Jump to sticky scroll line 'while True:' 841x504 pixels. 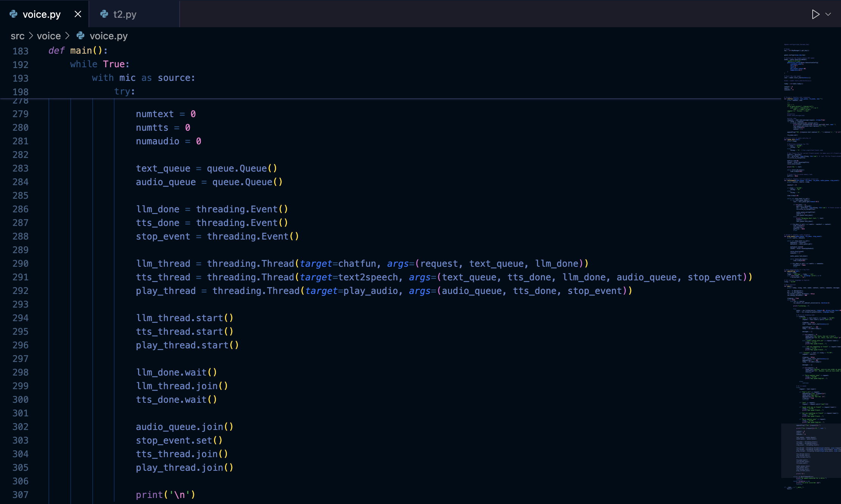pos(100,64)
